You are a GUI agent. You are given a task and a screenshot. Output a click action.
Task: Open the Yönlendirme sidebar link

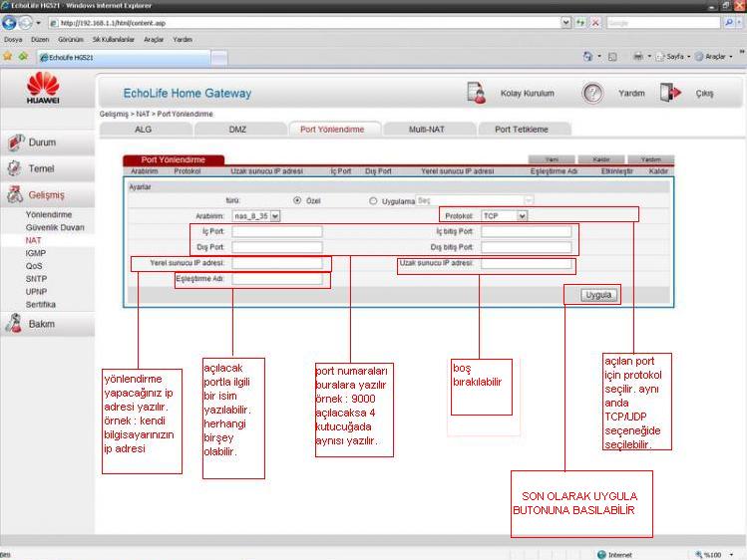click(x=49, y=214)
